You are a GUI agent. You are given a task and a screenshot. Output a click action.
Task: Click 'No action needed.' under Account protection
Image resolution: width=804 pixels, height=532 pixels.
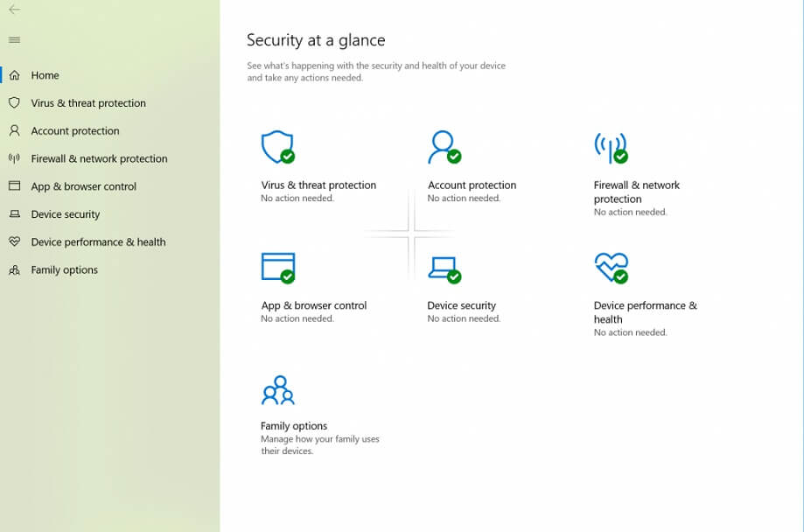tap(464, 198)
